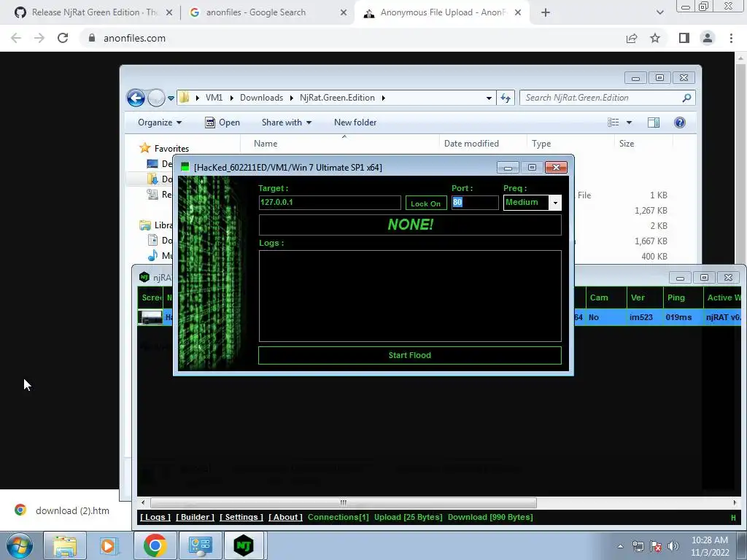This screenshot has width=747, height=560.
Task: Bookmark this page with the star icon
Action: (655, 38)
